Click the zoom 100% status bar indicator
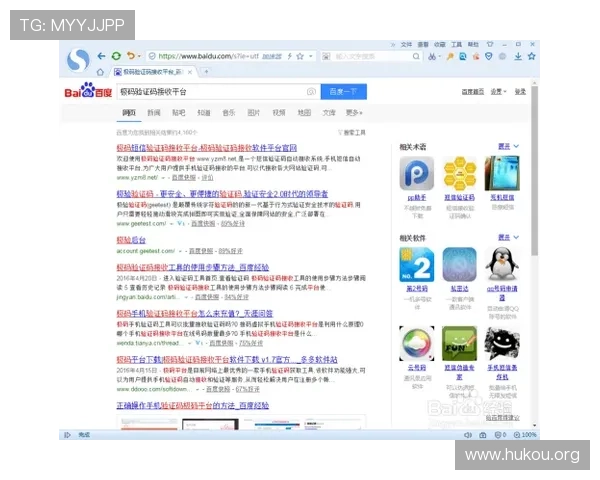 (x=528, y=435)
